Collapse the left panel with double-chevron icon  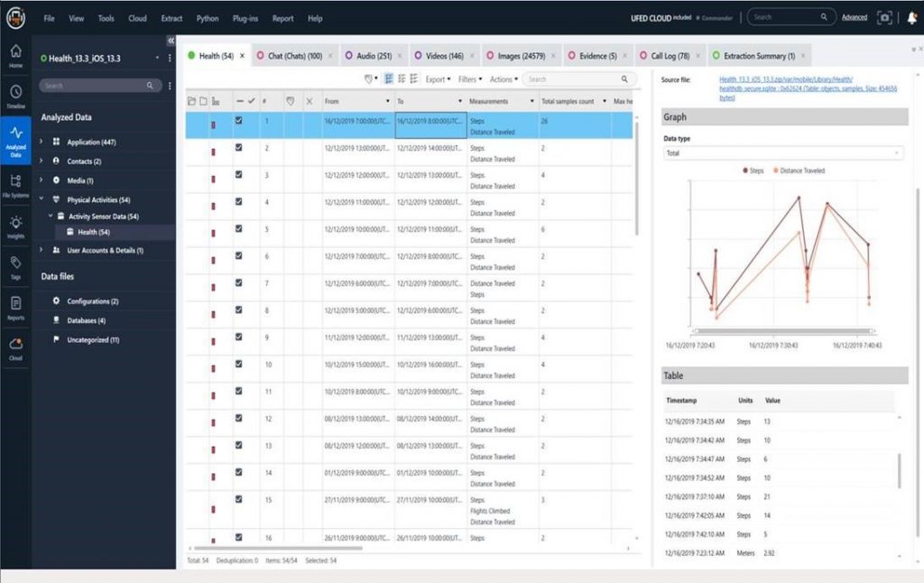coord(171,41)
